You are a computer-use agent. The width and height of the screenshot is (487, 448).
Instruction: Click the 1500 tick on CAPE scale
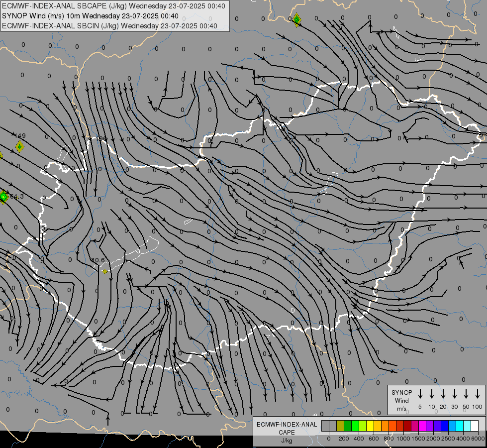418,439
